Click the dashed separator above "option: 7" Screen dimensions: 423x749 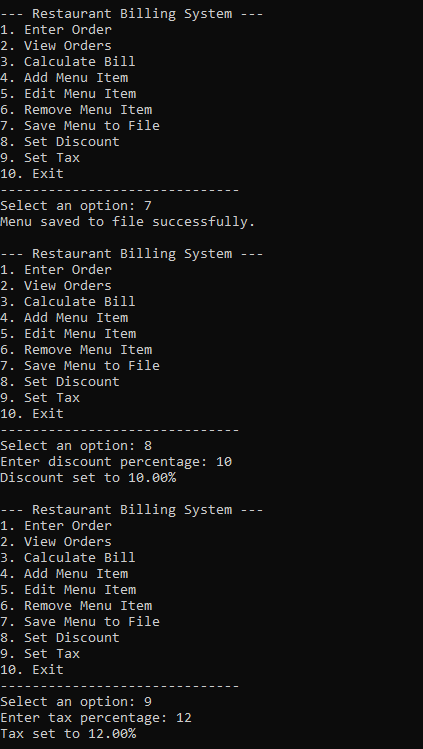[119, 190]
